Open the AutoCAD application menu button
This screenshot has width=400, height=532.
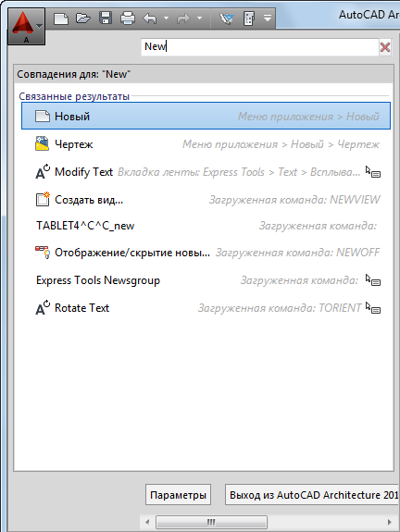click(x=26, y=26)
